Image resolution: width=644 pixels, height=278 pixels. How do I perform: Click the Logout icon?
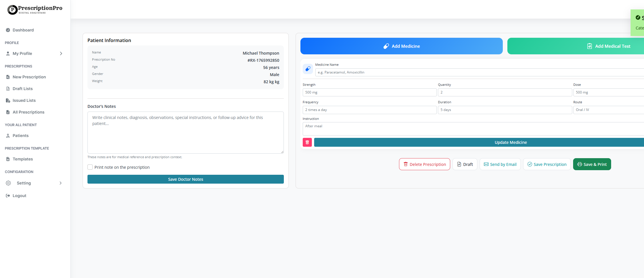coord(7,195)
